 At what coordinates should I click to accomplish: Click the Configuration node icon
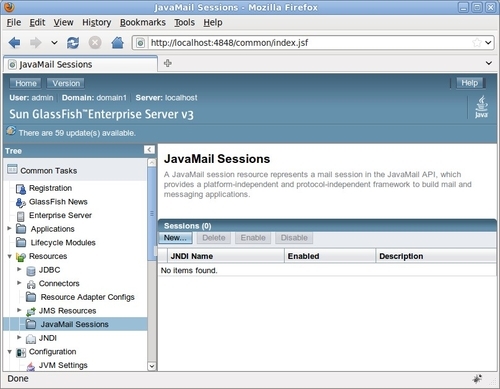[x=21, y=352]
